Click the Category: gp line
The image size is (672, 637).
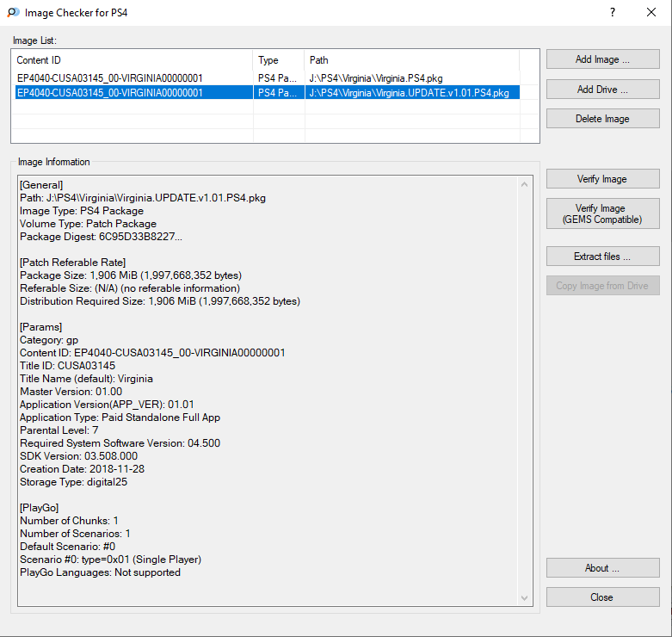coord(49,340)
